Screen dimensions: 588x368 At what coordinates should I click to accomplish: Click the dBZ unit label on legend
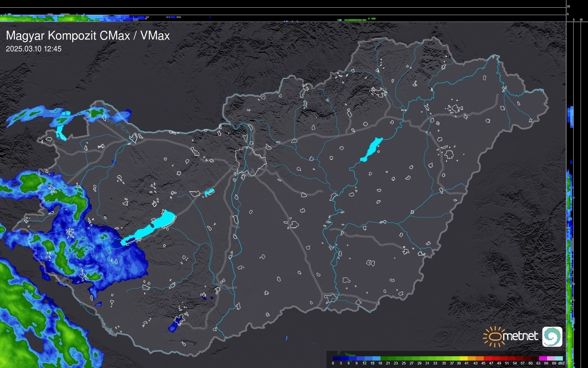(x=561, y=363)
